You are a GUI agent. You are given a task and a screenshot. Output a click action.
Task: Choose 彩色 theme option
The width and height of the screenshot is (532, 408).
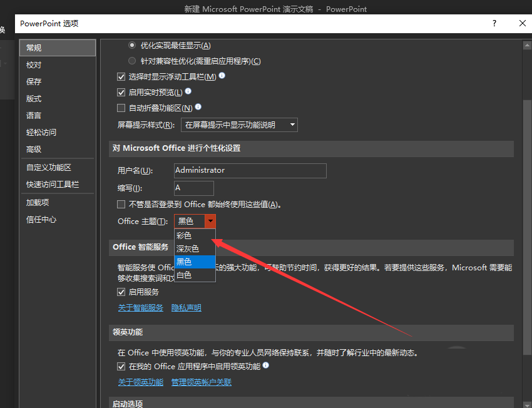(x=195, y=235)
